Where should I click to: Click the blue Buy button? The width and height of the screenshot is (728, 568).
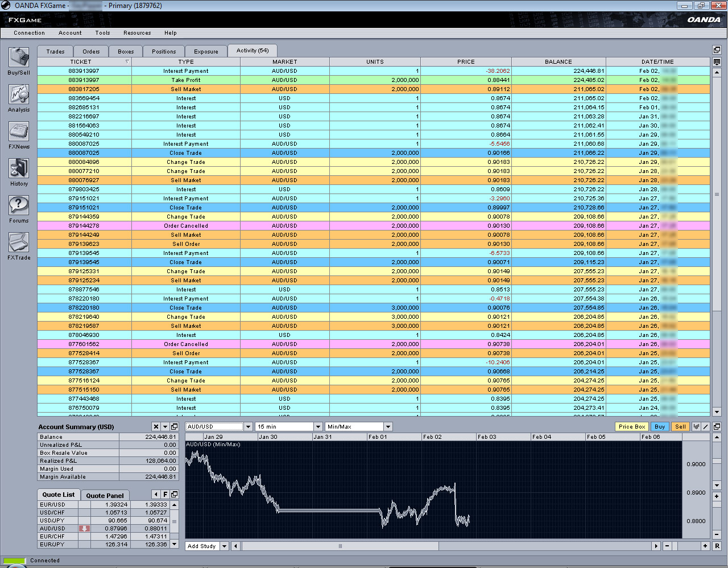660,426
